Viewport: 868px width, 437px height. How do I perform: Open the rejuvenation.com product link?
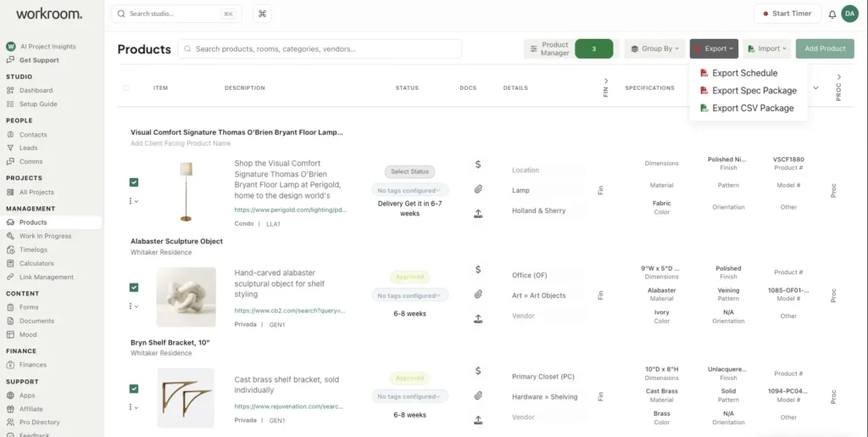(x=289, y=406)
